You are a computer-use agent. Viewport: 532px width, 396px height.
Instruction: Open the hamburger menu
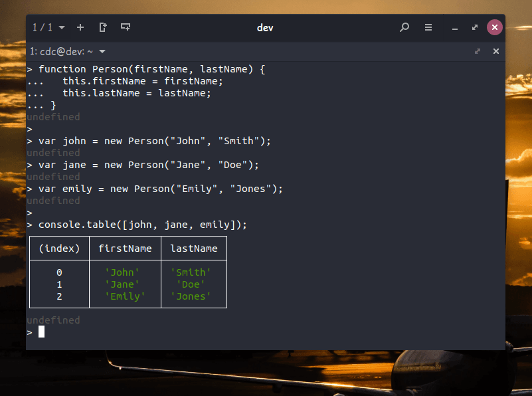[x=428, y=27]
